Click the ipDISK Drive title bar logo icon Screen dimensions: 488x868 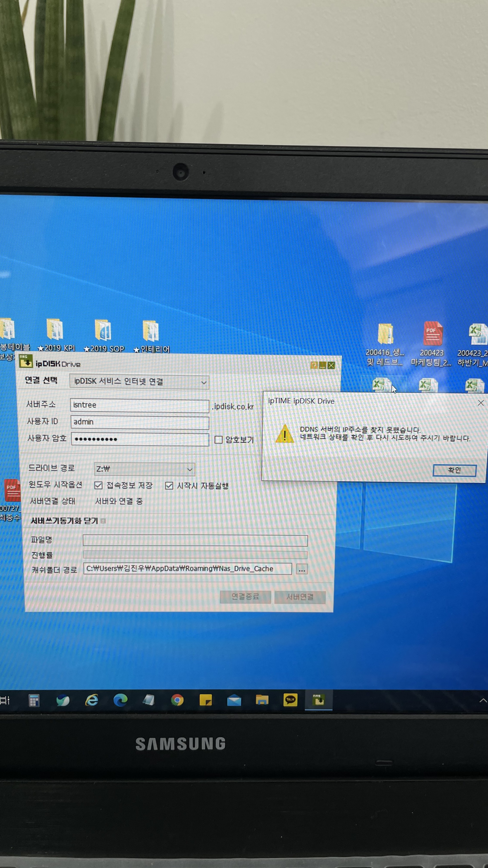(x=26, y=361)
